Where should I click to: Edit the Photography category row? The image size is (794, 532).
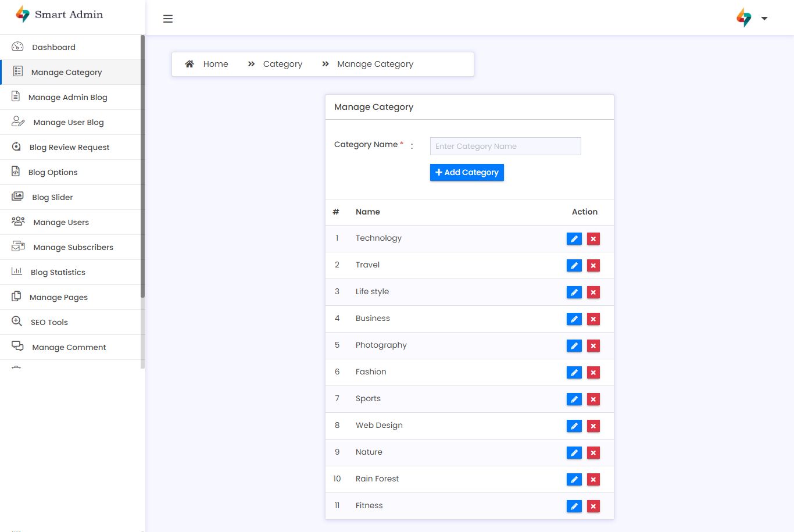[574, 346]
